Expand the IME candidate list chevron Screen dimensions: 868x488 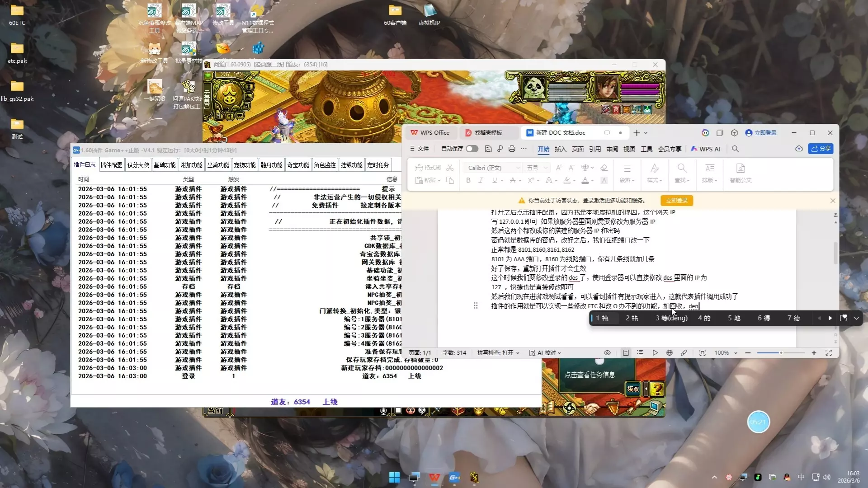pos(856,318)
